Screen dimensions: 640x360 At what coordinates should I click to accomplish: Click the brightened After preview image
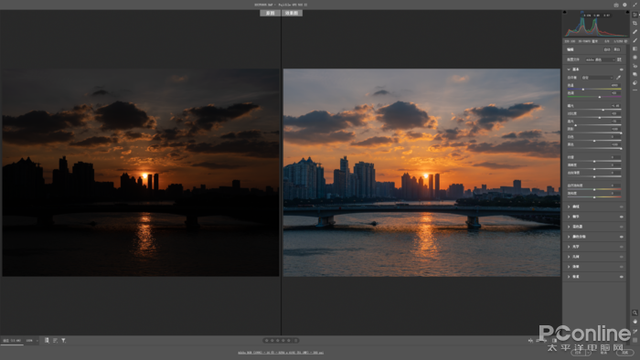coord(422,172)
